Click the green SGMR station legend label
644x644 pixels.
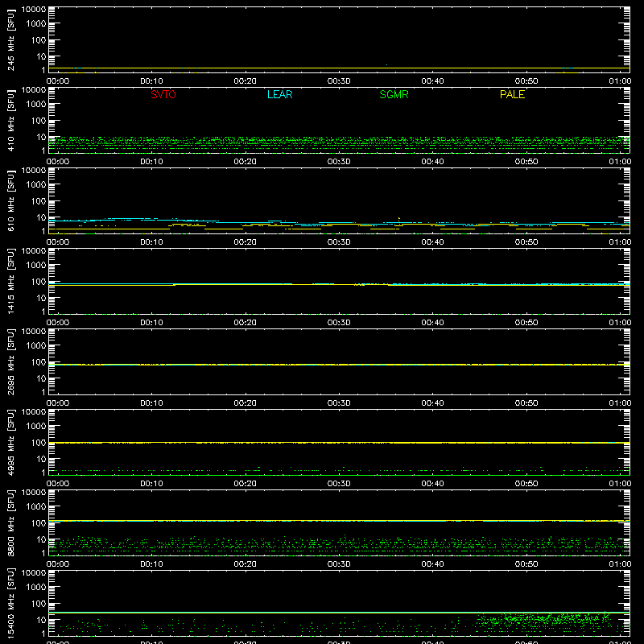pos(394,94)
